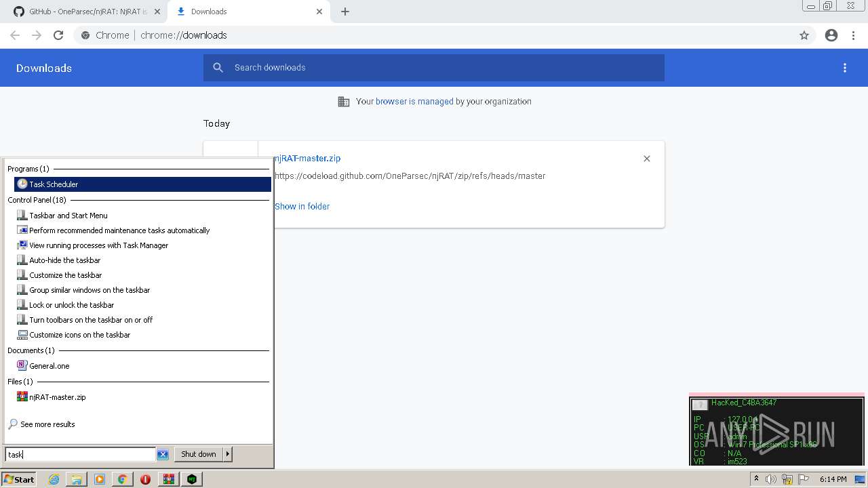Viewport: 868px width, 488px height.
Task: Launch Opera from taskbar
Action: 145,479
